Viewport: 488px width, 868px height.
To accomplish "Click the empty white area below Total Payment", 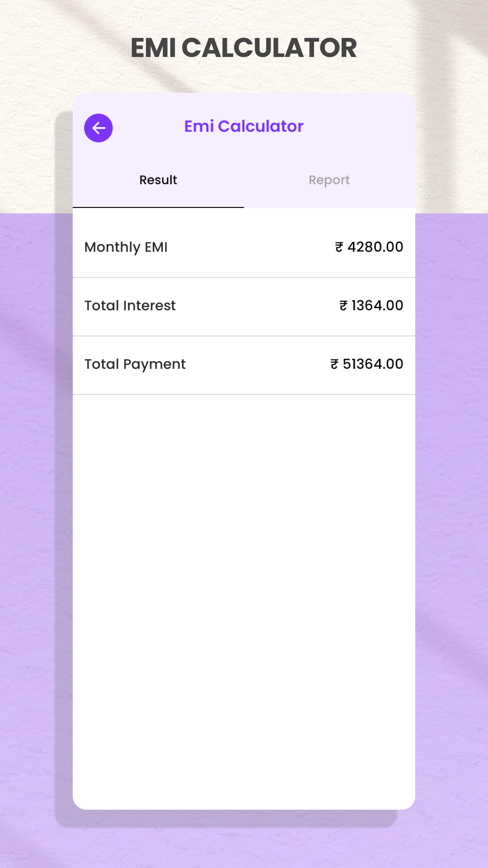I will 244,588.
